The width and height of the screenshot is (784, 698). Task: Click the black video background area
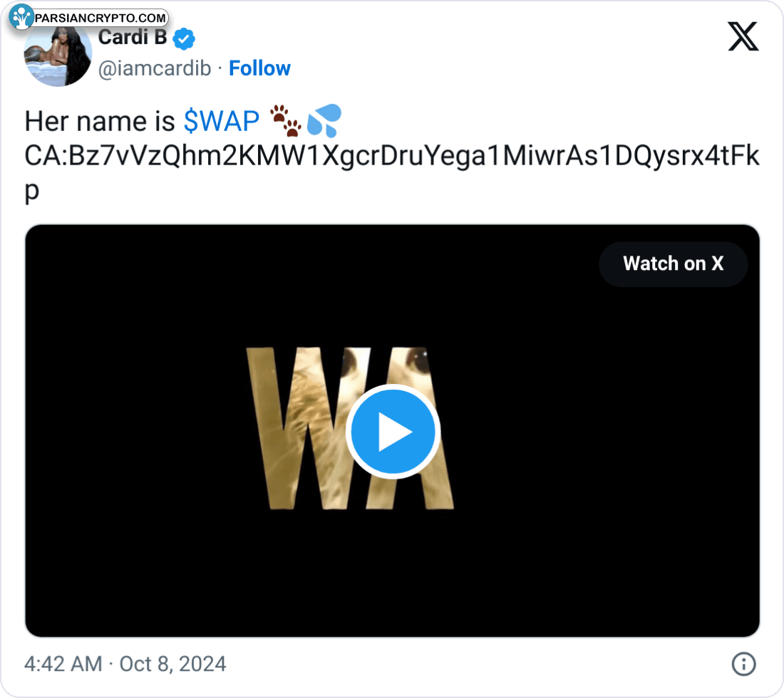click(600, 449)
